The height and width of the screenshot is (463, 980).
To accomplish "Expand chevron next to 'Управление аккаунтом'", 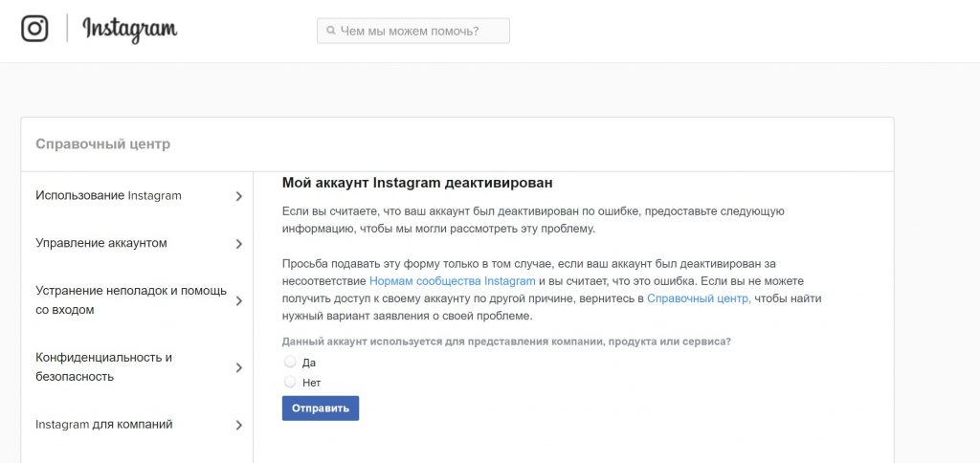I will [x=238, y=244].
